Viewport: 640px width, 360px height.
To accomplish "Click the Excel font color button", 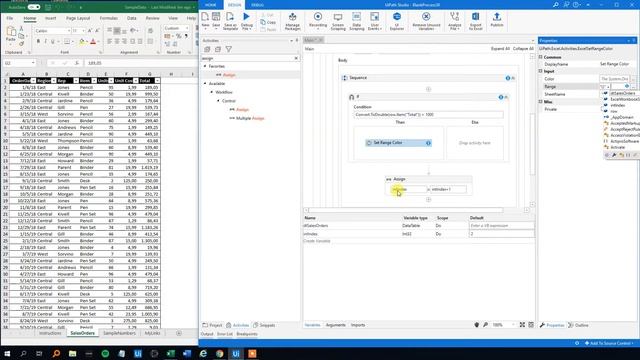I will pyautogui.click(x=93, y=41).
